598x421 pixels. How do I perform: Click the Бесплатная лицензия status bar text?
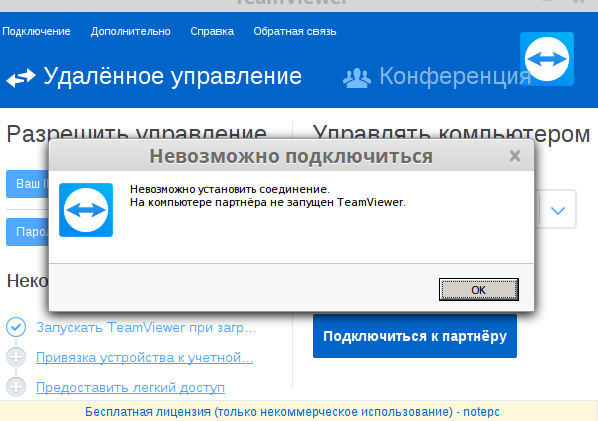[x=292, y=411]
